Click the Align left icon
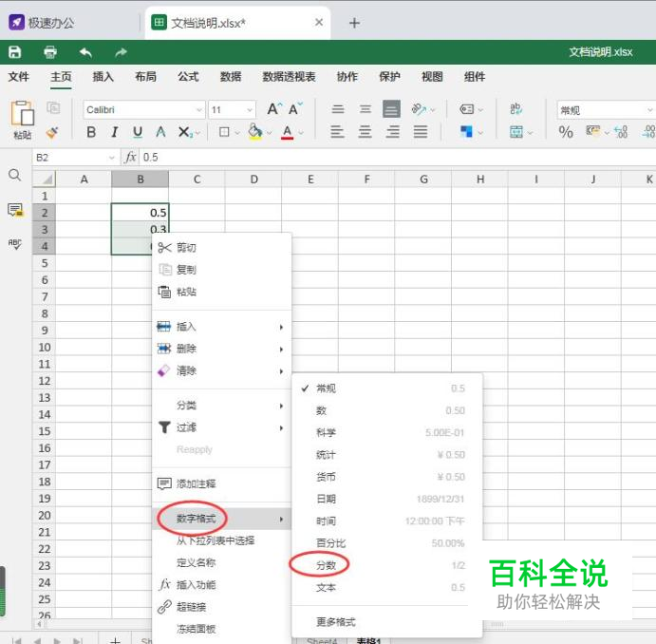This screenshot has height=644, width=656. pyautogui.click(x=337, y=132)
